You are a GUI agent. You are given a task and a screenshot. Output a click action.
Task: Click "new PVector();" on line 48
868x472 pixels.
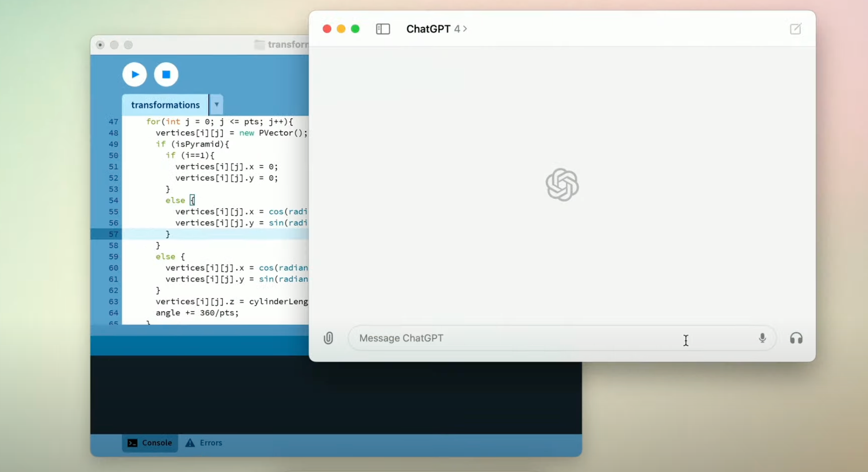(x=274, y=133)
